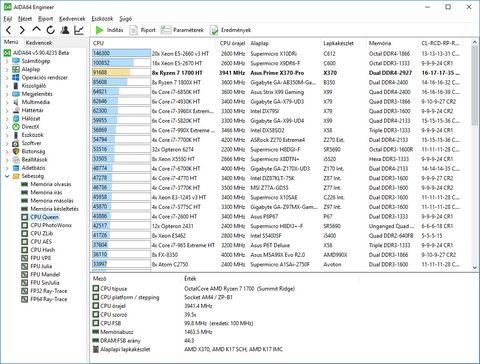Select FP32 Ray-Trace benchmark

pos(49,291)
